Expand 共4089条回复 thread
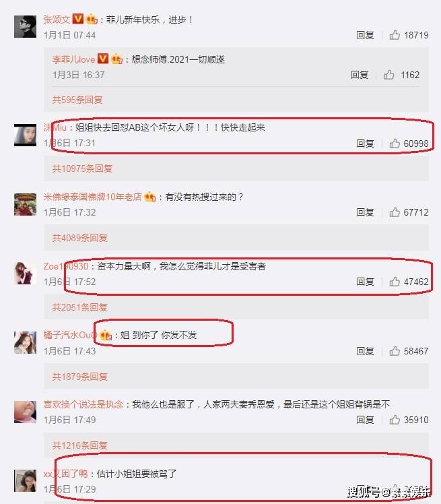The image size is (441, 504). tap(79, 238)
